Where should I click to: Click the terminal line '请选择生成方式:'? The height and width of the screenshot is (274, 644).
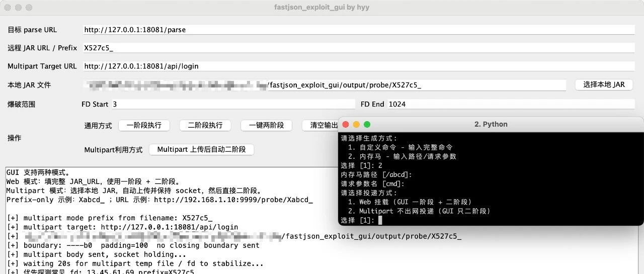[x=369, y=138]
